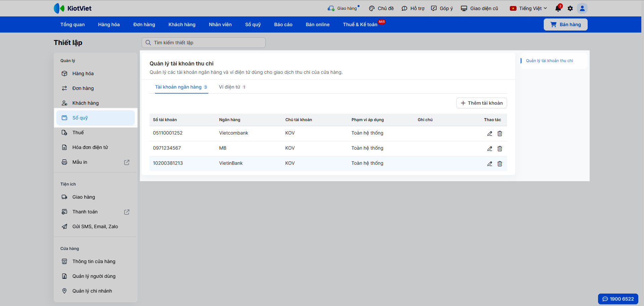Click the Thuế icon in sidebar

tap(64, 133)
